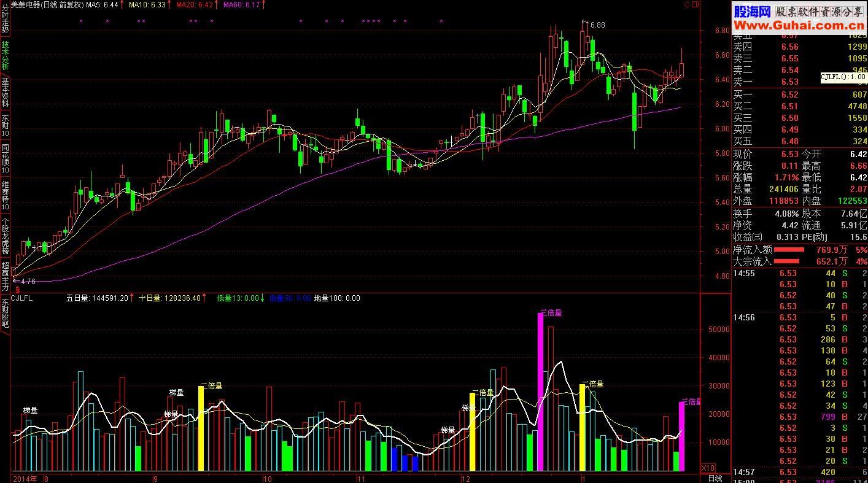Click the 2014年 date axis label
The height and width of the screenshot is (483, 868).
(x=25, y=478)
